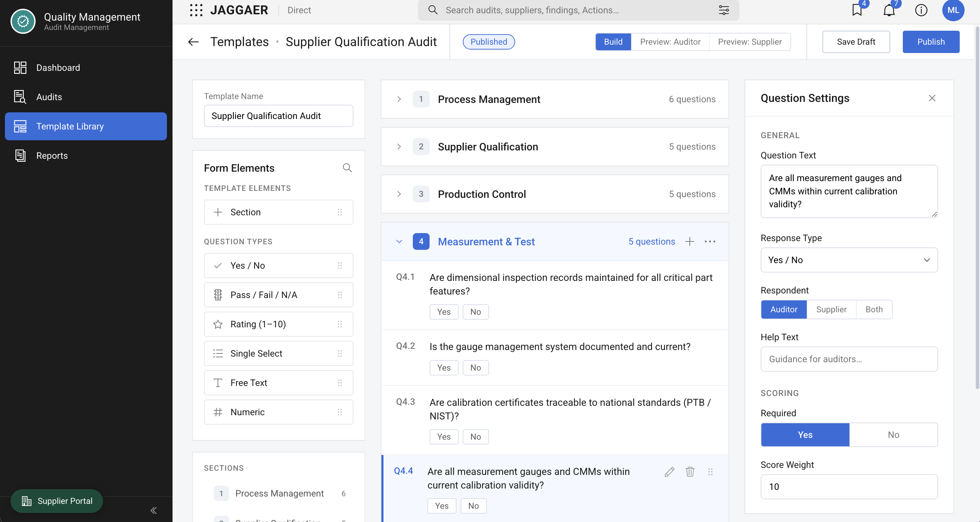The height and width of the screenshot is (522, 980).
Task: Click the Quality Management logo icon
Action: coord(23,21)
